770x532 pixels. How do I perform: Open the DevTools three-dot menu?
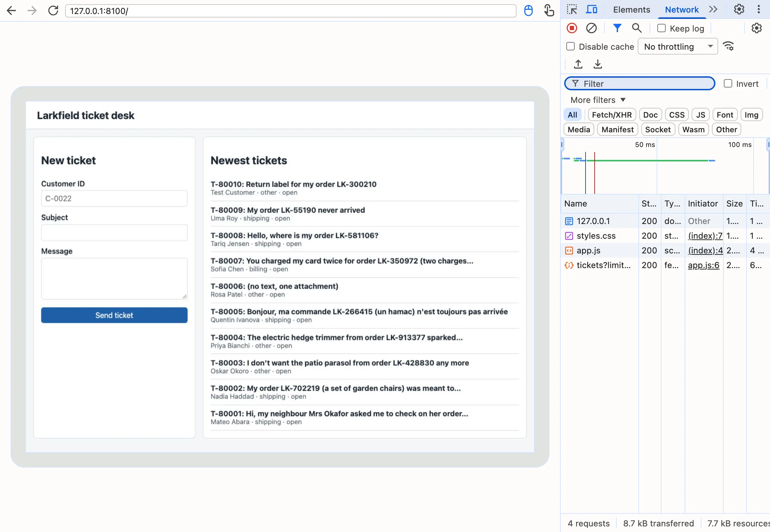click(758, 9)
